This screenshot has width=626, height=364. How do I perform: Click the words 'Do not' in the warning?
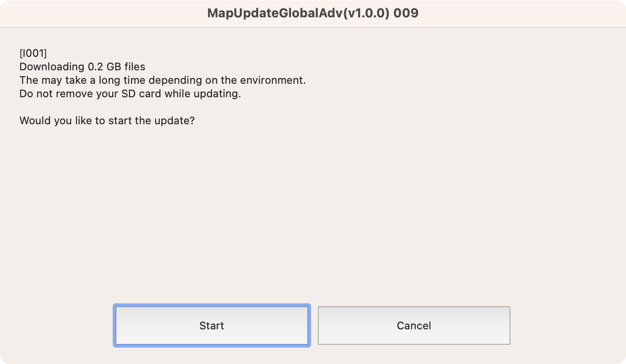36,93
